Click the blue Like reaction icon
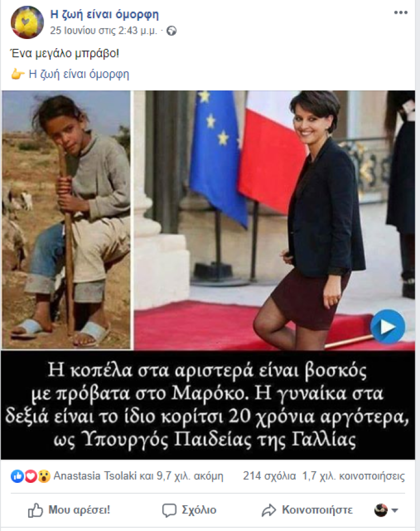 point(17,476)
